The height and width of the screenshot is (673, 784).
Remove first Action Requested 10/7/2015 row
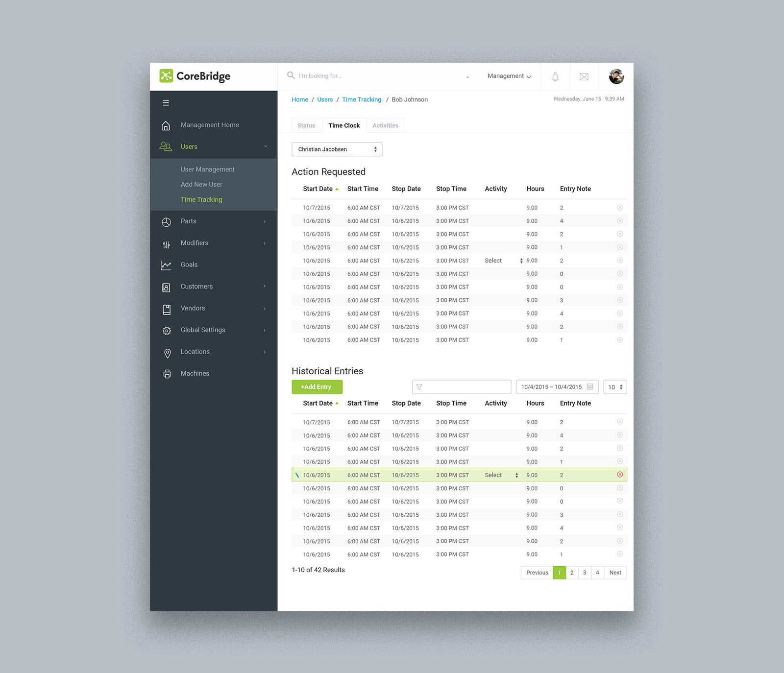point(620,208)
